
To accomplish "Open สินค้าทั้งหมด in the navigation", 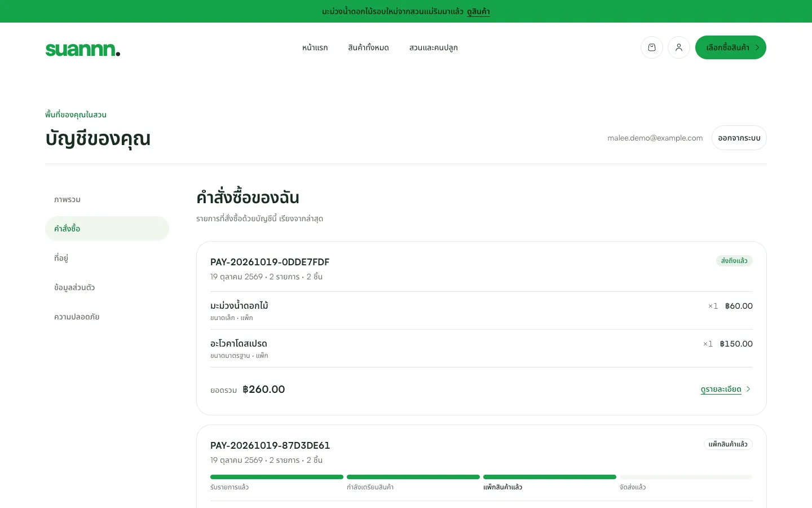I will coord(368,47).
